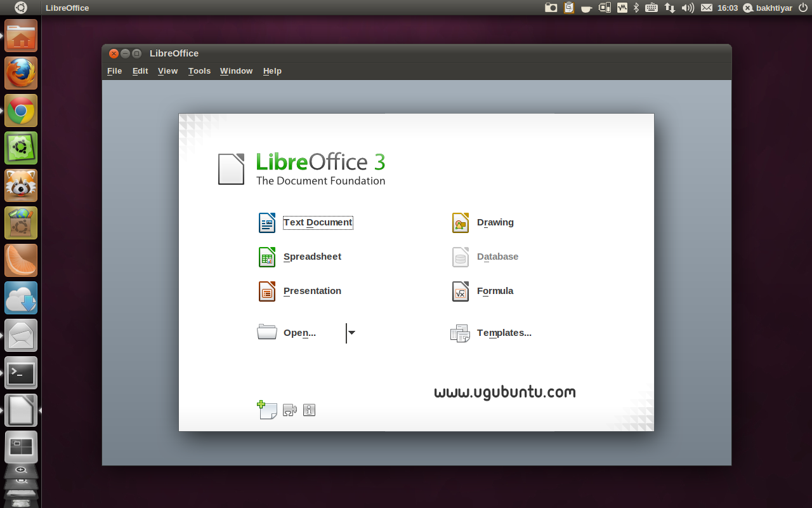Viewport: 812px width, 508px height.
Task: Click the Open folder icon
Action: pyautogui.click(x=267, y=332)
